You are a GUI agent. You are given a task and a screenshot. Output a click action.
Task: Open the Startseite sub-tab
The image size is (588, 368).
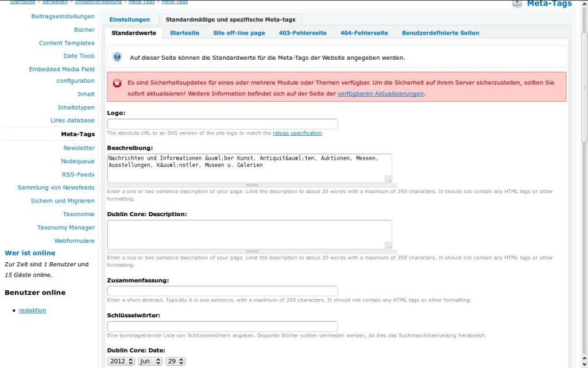(184, 33)
